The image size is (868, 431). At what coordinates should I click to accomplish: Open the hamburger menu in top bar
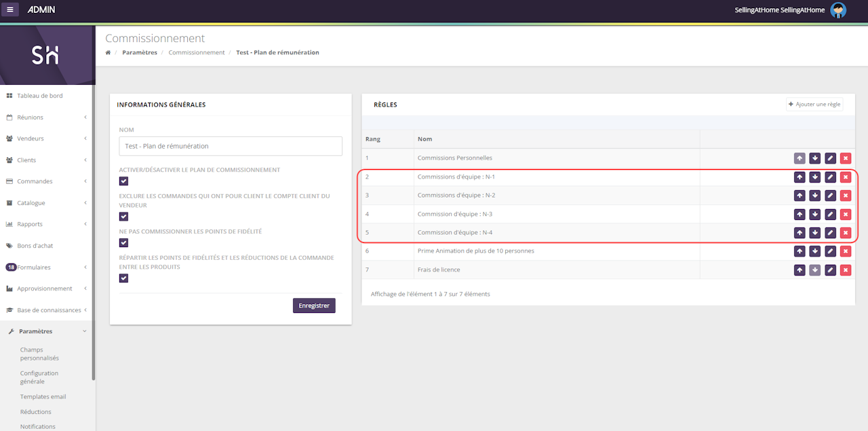[x=10, y=10]
